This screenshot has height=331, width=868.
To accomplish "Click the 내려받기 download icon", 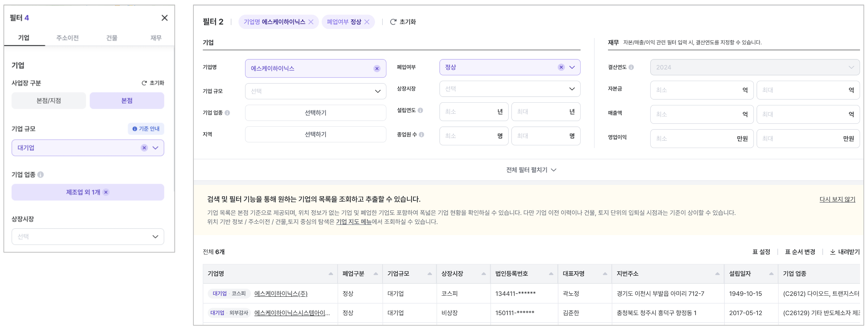I will point(833,252).
